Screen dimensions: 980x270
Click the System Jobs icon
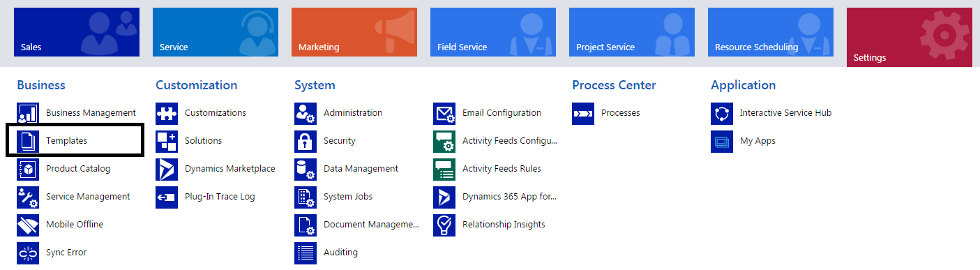click(306, 197)
